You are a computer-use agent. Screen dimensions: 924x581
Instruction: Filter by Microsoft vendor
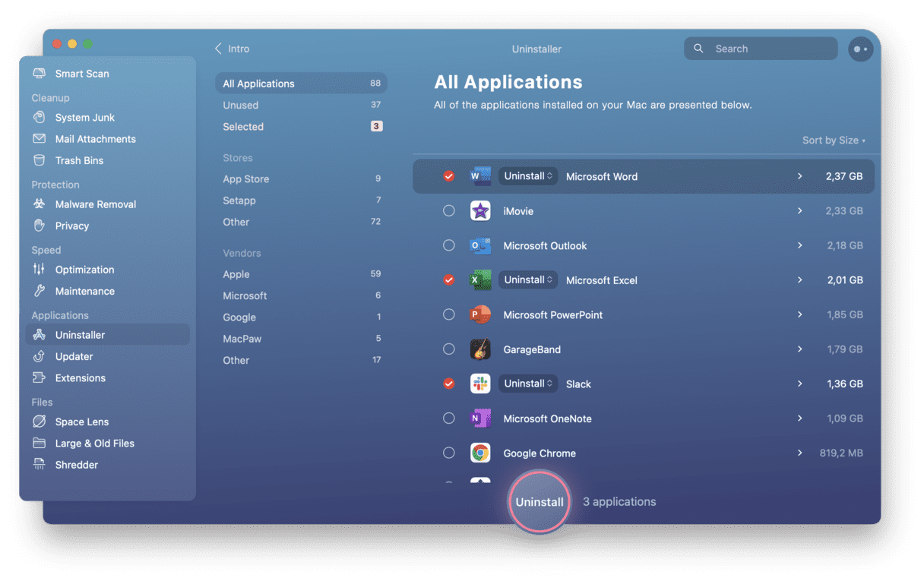(301, 295)
